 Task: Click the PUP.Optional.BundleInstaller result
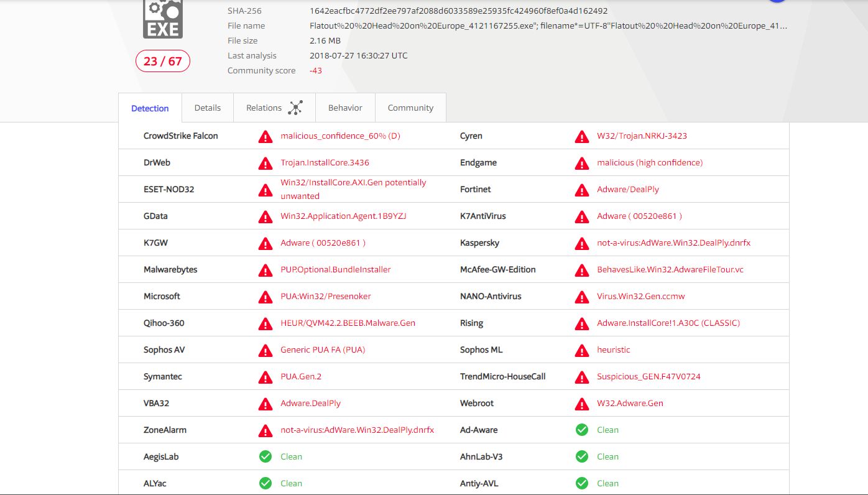coord(336,269)
